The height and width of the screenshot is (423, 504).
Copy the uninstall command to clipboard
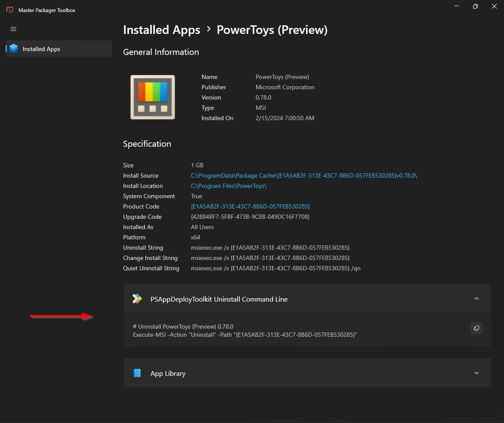477,328
